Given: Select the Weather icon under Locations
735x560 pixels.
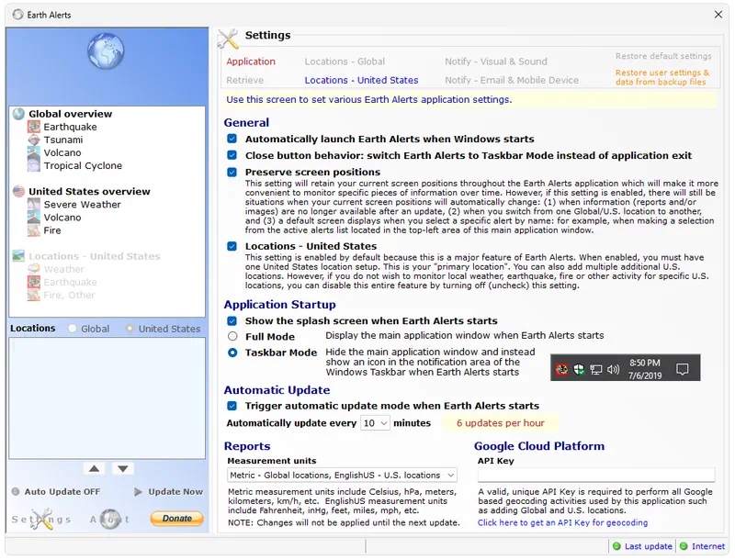Looking at the screenshot, I should click(x=34, y=269).
